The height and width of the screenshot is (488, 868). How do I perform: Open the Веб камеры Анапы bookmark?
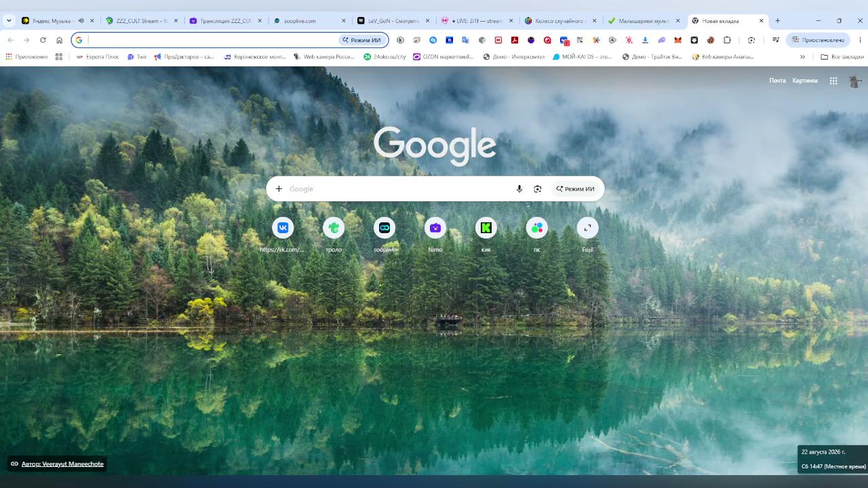pyautogui.click(x=722, y=57)
